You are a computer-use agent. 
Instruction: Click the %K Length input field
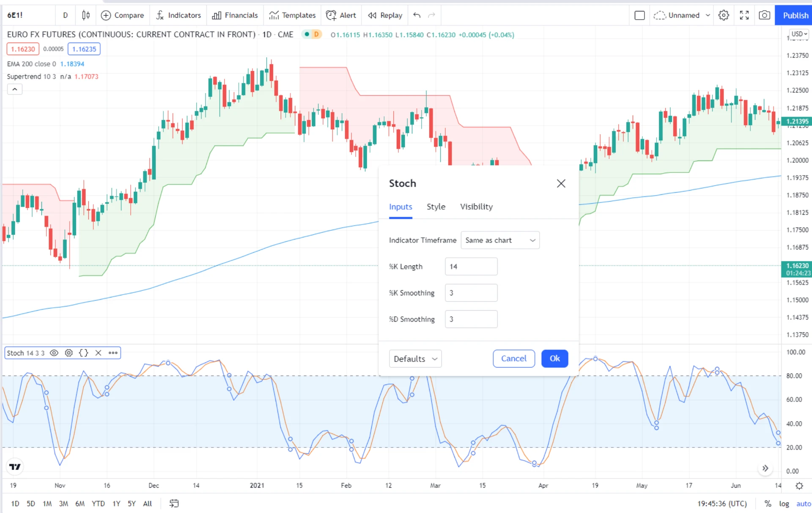[471, 267]
